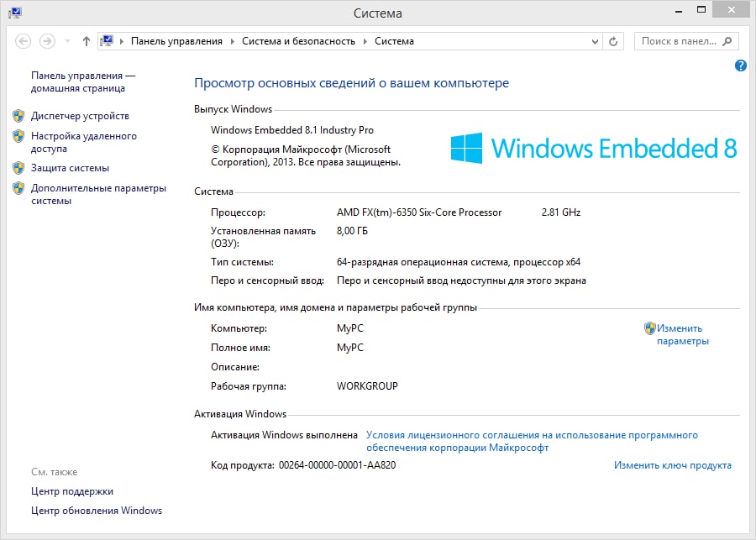This screenshot has width=756, height=540.
Task: Open Центр обновления Windows link
Action: [x=97, y=511]
